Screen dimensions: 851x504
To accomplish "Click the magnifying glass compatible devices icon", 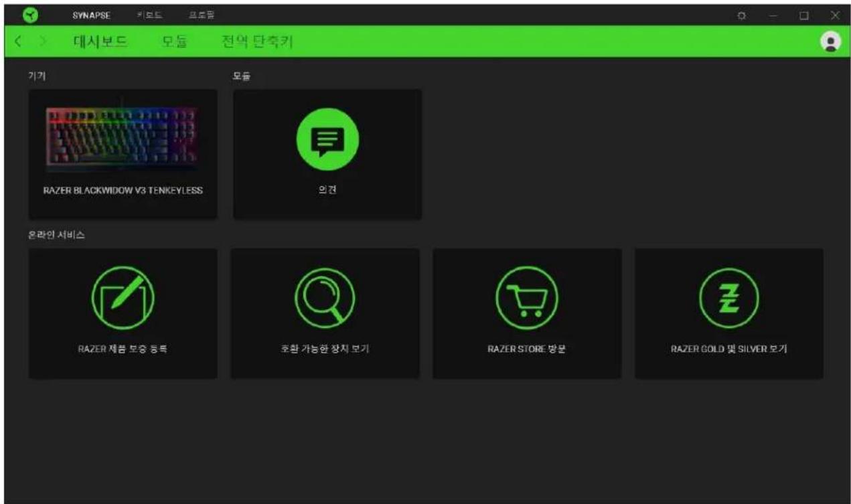I will tap(325, 297).
